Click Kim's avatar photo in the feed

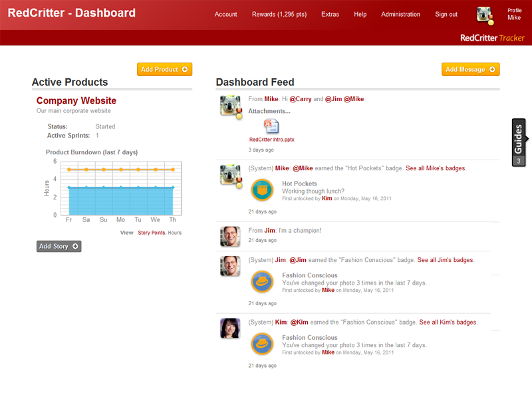point(230,328)
